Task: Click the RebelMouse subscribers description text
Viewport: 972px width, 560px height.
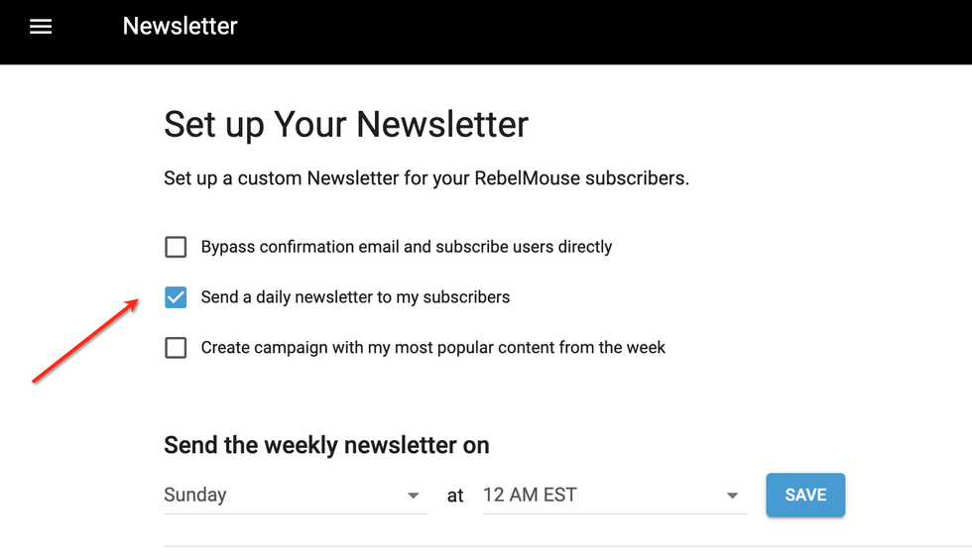Action: tap(425, 179)
